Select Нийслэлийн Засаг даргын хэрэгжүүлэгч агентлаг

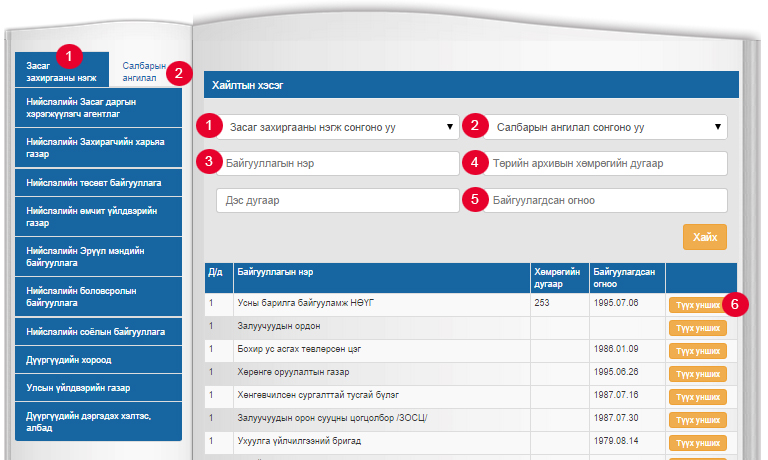(x=98, y=108)
